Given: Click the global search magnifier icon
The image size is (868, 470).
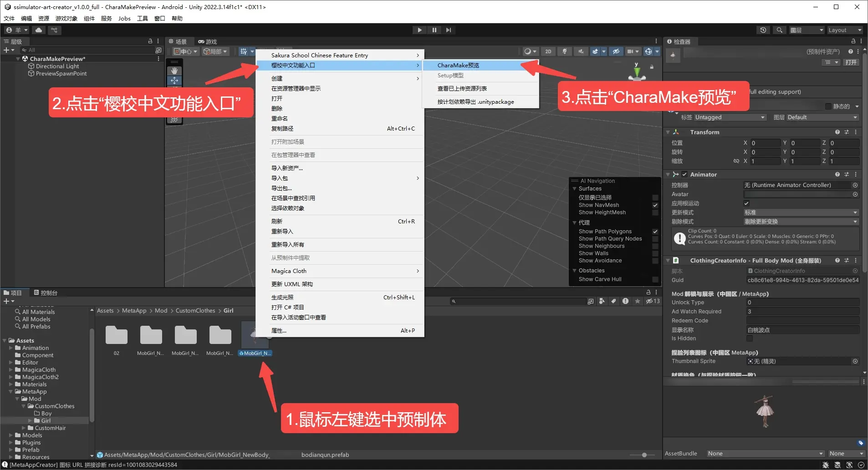Looking at the screenshot, I should point(779,30).
